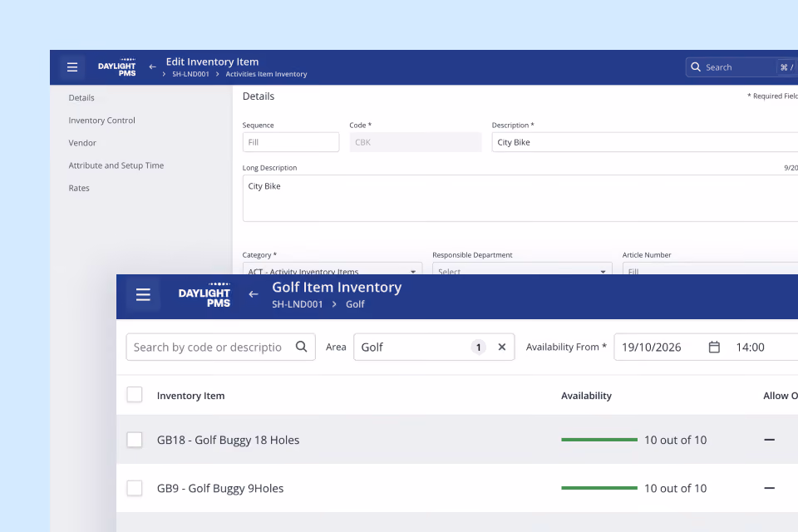Click the Daylight PMS logo in Golf Item Inventory window
This screenshot has width=798, height=532.
tap(204, 295)
